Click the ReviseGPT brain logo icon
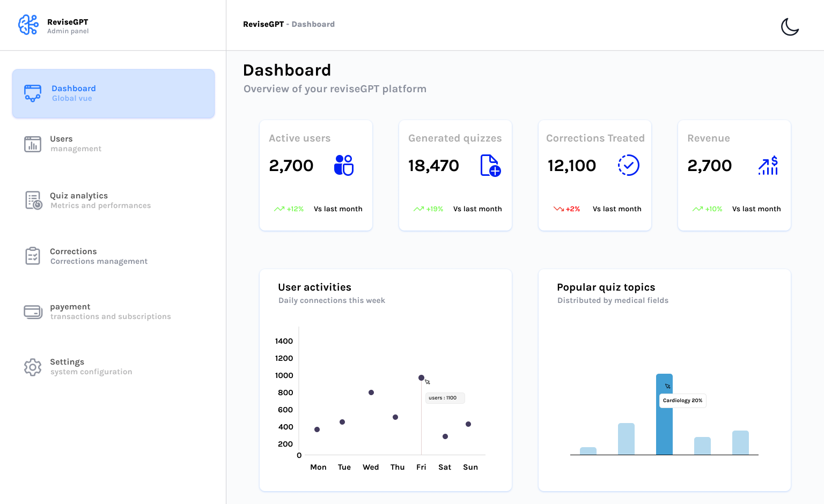Screen dimensions: 824x504 coord(28,25)
